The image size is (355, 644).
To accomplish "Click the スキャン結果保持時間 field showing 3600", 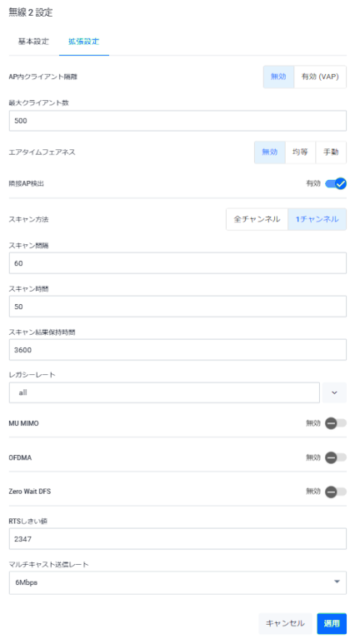I will click(177, 350).
